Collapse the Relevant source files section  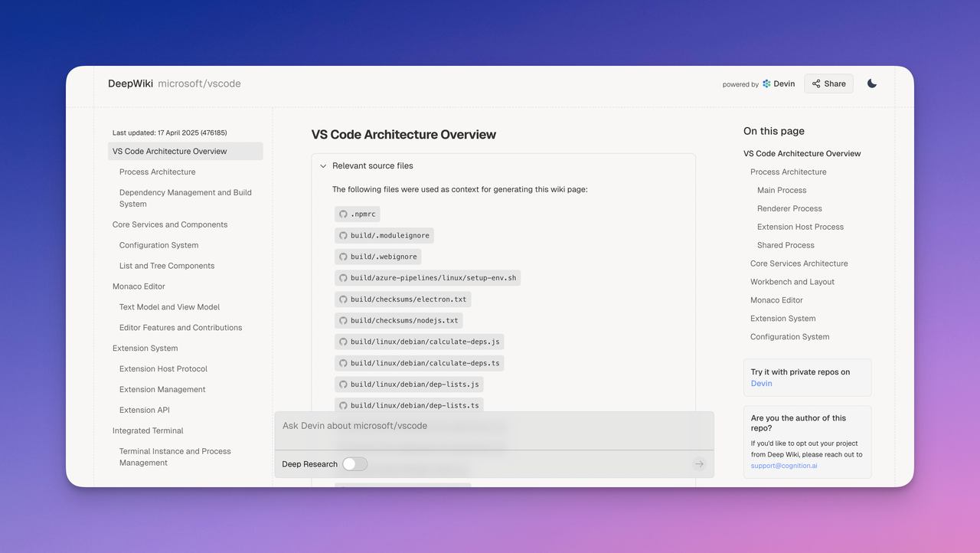(324, 166)
